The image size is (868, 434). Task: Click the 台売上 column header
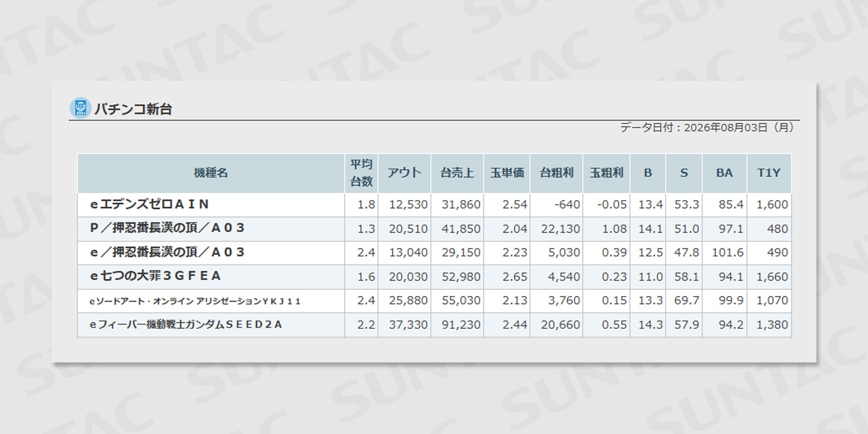[x=457, y=173]
